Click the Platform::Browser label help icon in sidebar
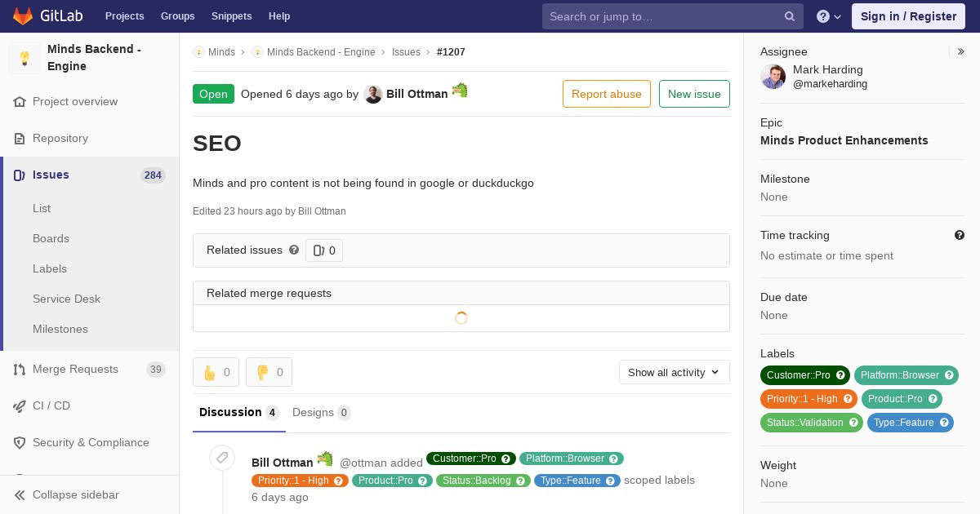980x514 pixels. [950, 376]
